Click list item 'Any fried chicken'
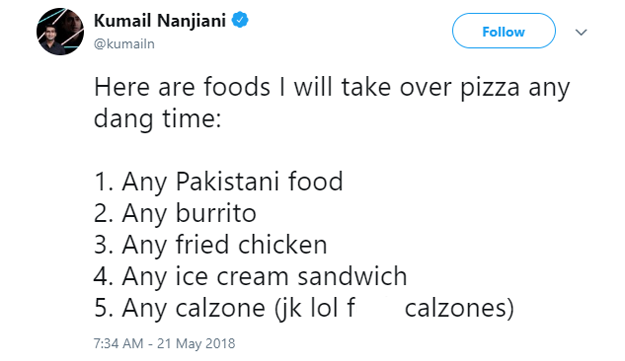 click(x=210, y=245)
